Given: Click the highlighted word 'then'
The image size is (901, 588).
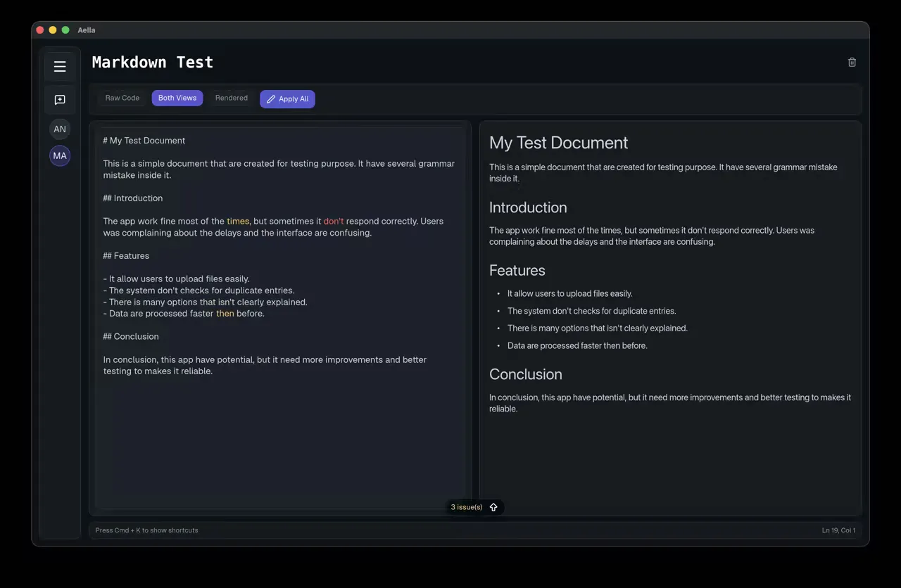Looking at the screenshot, I should pos(225,313).
